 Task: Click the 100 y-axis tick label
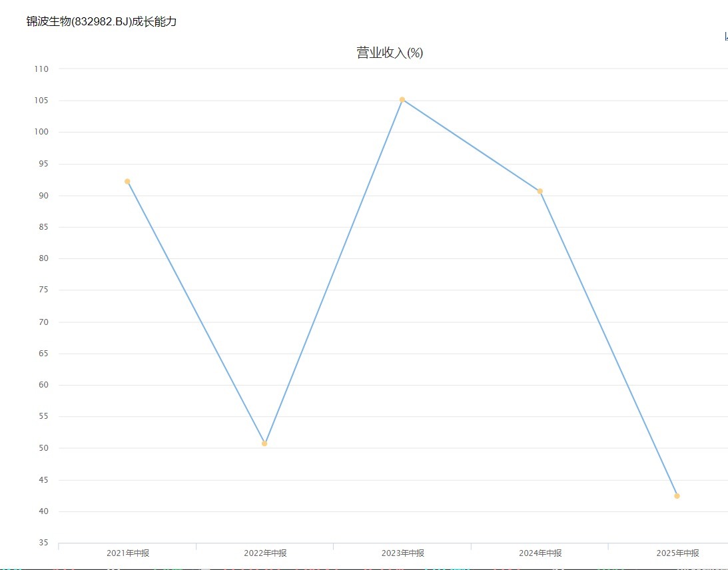tap(41, 133)
